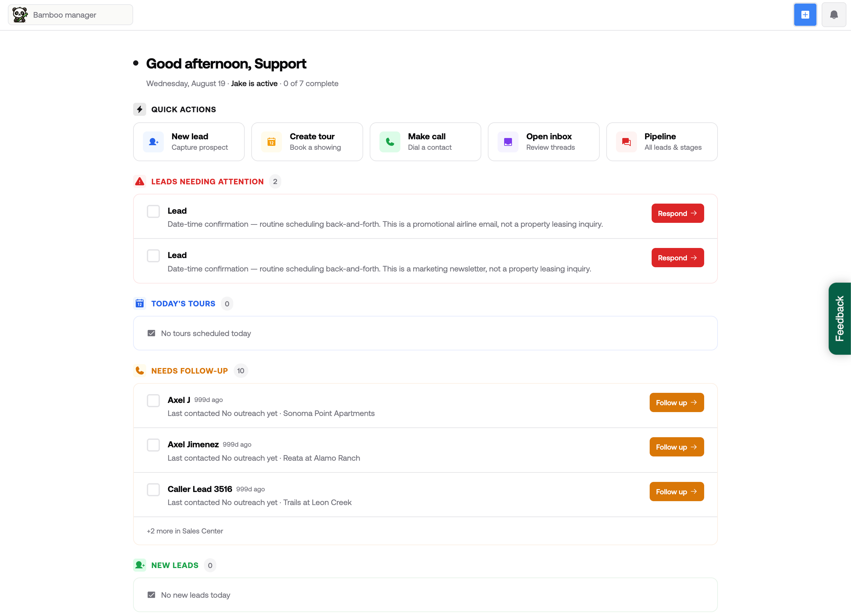Tick the checkbox for Axel J

pos(153,400)
